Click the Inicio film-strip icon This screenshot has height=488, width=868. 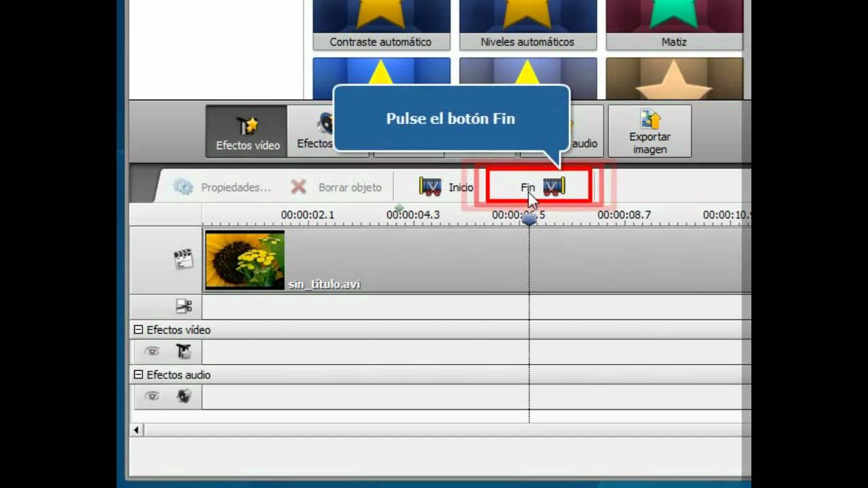(431, 186)
